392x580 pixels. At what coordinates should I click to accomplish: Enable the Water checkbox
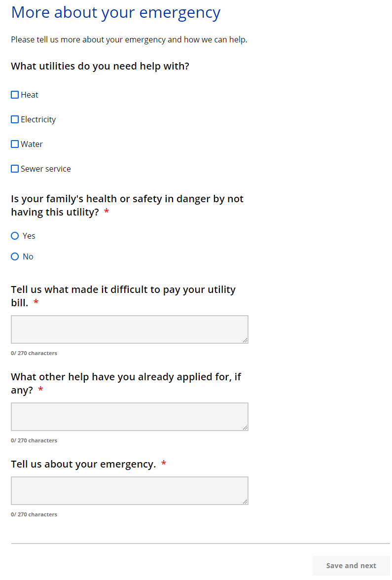15,144
